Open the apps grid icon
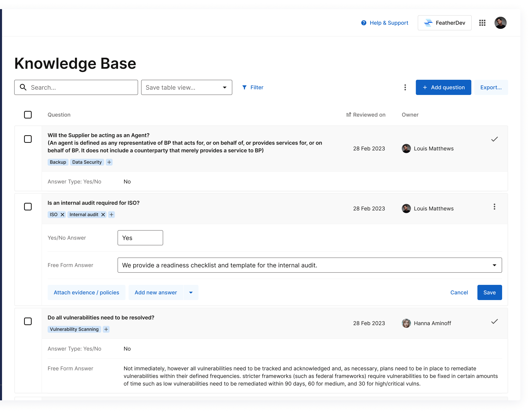This screenshot has height=414, width=532. click(x=482, y=23)
